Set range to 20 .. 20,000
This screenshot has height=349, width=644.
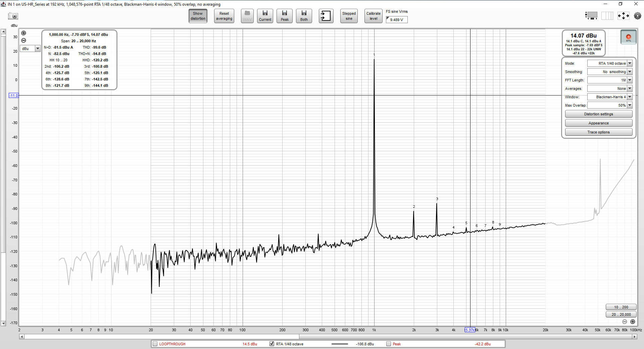621,314
